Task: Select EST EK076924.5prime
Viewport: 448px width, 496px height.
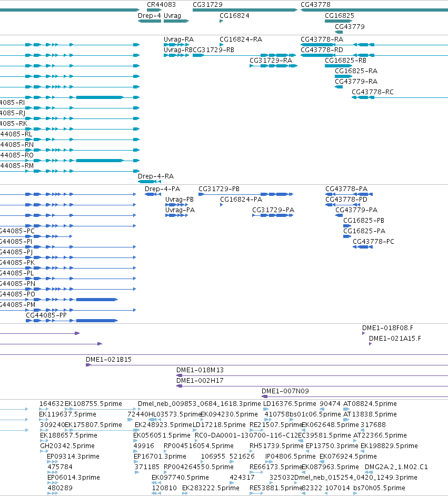Action: pyautogui.click(x=348, y=457)
